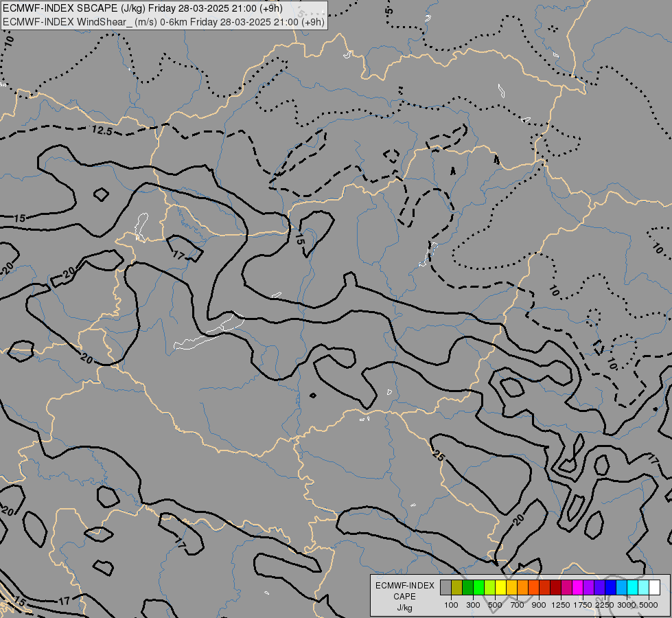This screenshot has width=672, height=618.
Task: Click the legend value label 5000
Action: pos(649,605)
